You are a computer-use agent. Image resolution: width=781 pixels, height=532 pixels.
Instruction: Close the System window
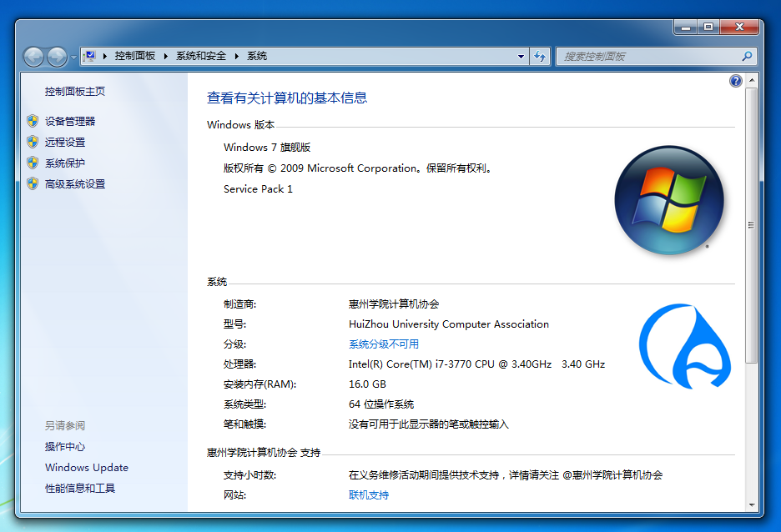(x=739, y=27)
